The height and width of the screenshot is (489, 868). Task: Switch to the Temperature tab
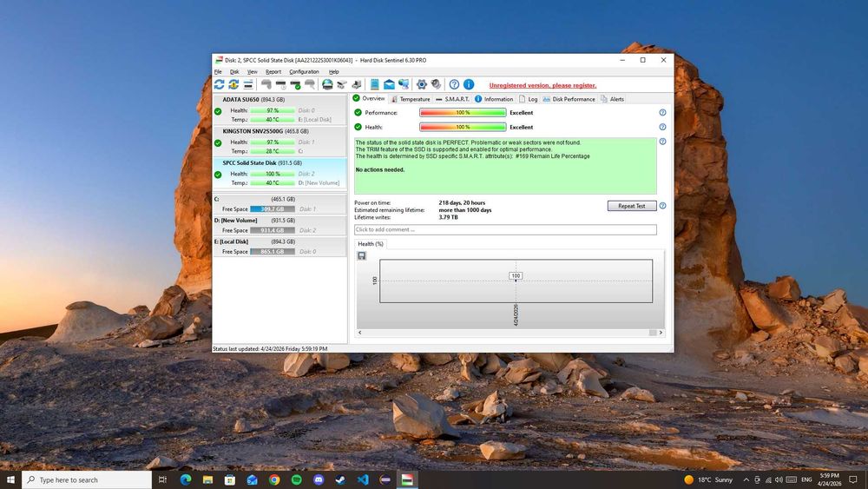[411, 99]
